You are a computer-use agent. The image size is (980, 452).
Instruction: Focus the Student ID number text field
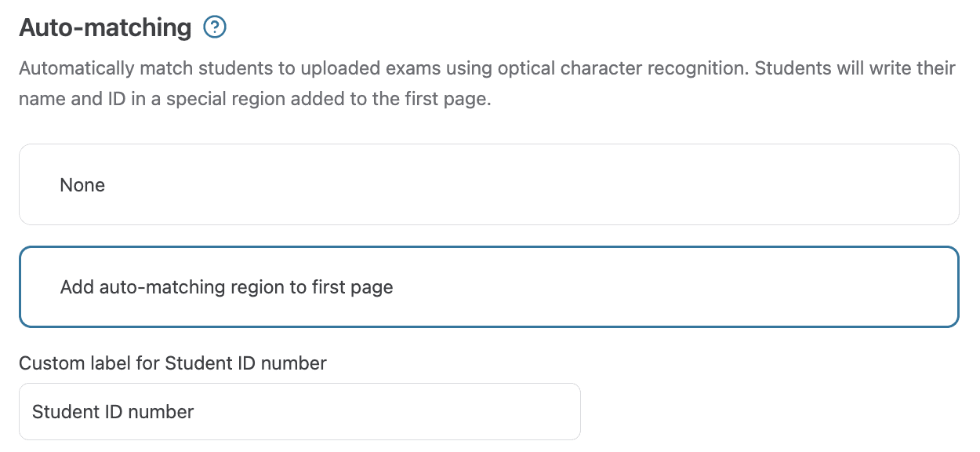pos(299,411)
